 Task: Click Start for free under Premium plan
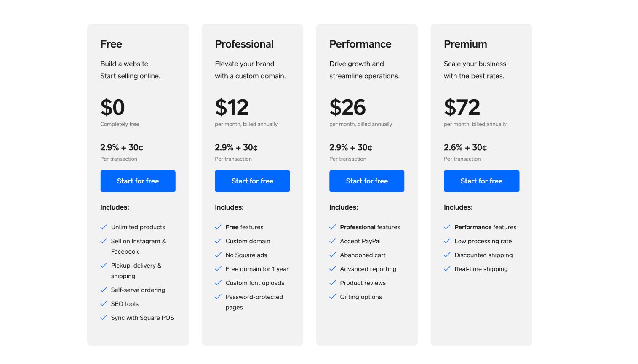481,181
